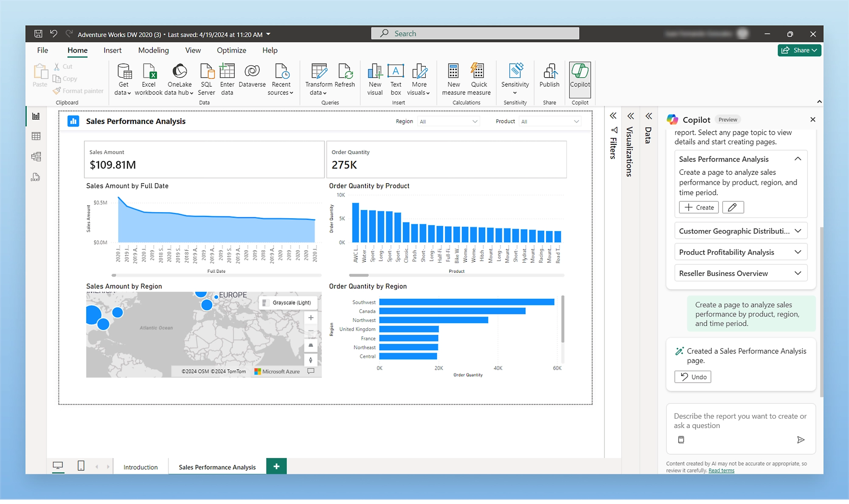
Task: Select the Home tab in ribbon
Action: pos(76,50)
